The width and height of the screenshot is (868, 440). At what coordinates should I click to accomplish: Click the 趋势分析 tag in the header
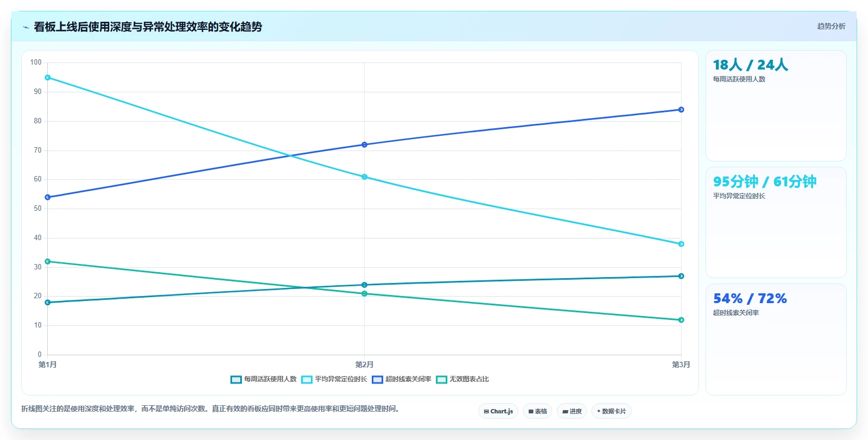coord(831,26)
